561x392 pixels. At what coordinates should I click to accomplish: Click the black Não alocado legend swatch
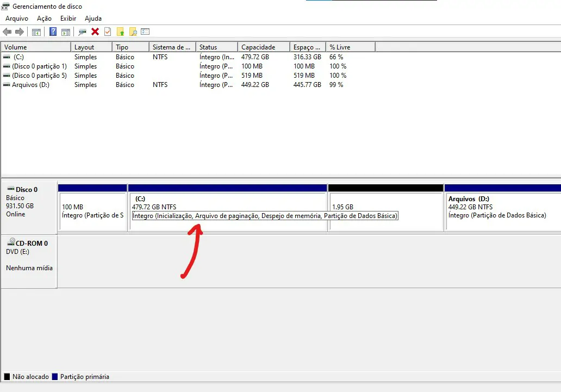tap(7, 377)
